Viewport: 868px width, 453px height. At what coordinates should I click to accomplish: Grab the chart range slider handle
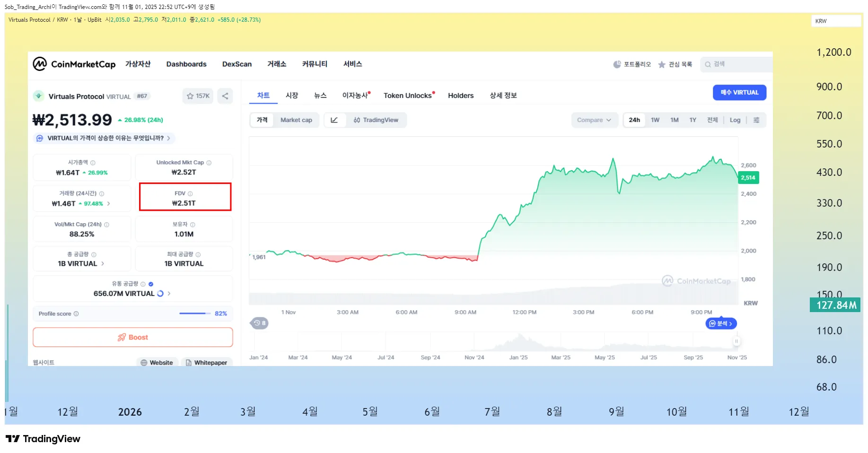[736, 341]
